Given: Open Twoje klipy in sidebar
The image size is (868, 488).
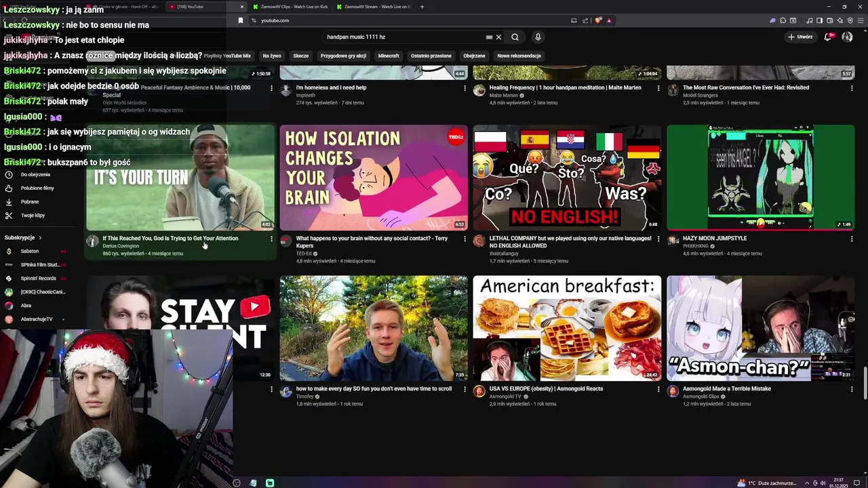Looking at the screenshot, I should pyautogui.click(x=33, y=216).
